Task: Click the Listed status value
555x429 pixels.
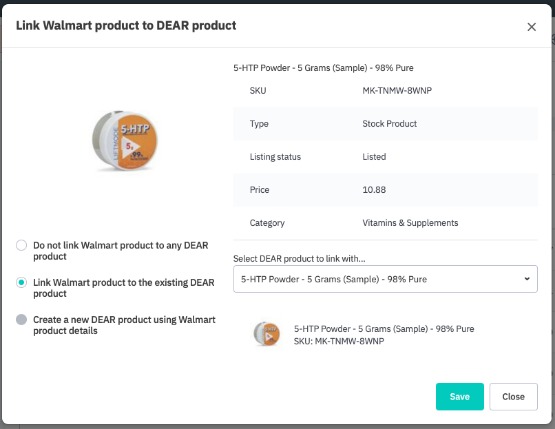Action: [x=374, y=157]
